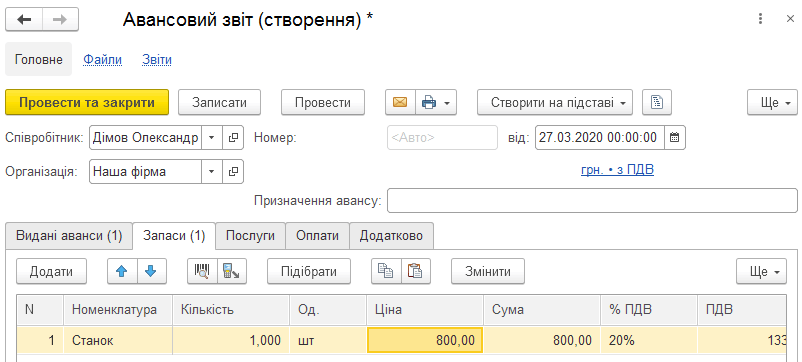Move row down with blue arrow

pyautogui.click(x=150, y=271)
